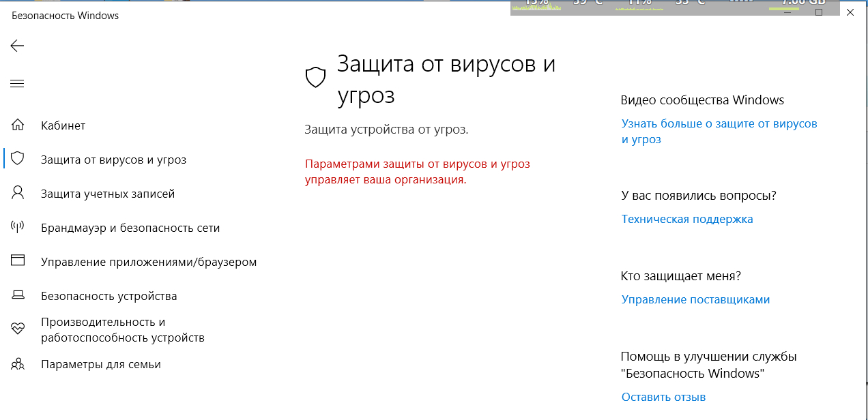Toggle the hamburger navigation menu
The width and height of the screenshot is (868, 420).
pyautogui.click(x=17, y=84)
